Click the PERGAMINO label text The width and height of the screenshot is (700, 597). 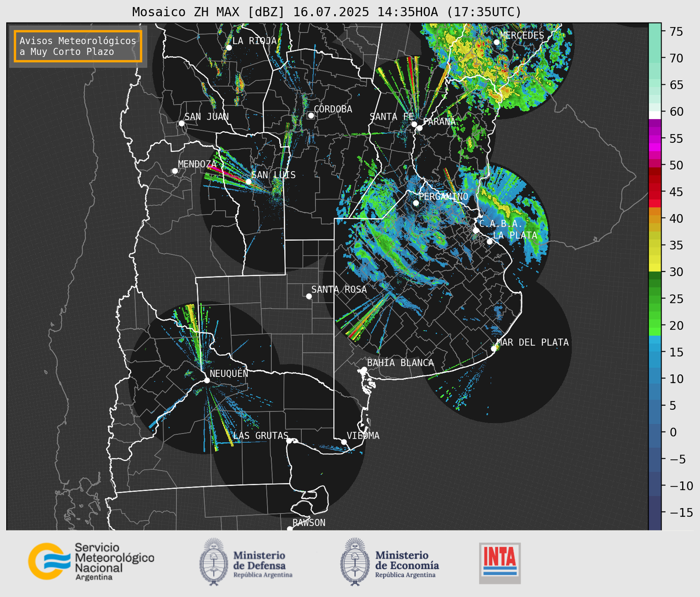point(443,196)
